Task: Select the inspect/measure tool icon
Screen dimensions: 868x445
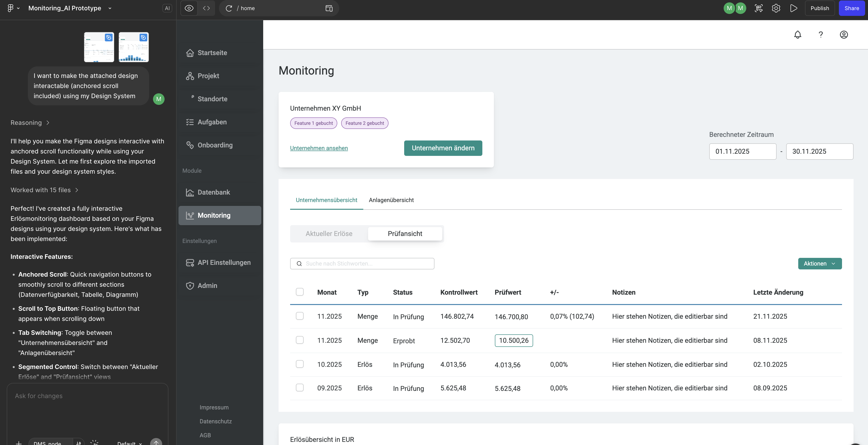Action: tap(759, 8)
